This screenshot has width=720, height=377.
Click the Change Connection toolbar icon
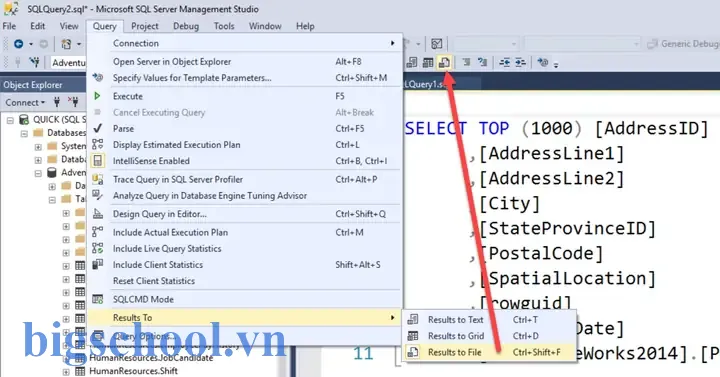[x=34, y=62]
